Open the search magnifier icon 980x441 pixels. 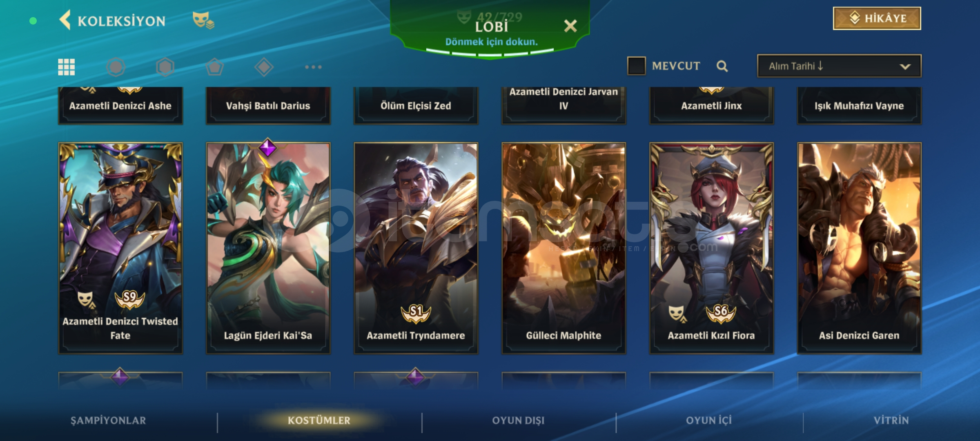click(x=722, y=66)
